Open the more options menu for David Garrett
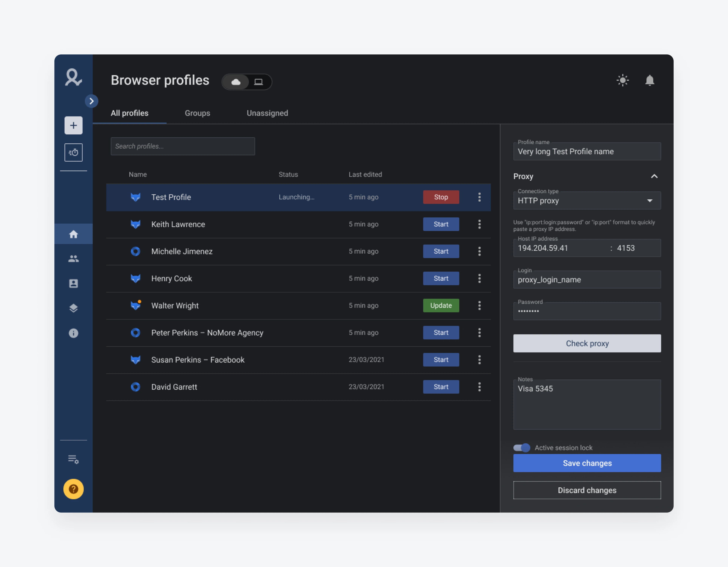 click(x=479, y=387)
